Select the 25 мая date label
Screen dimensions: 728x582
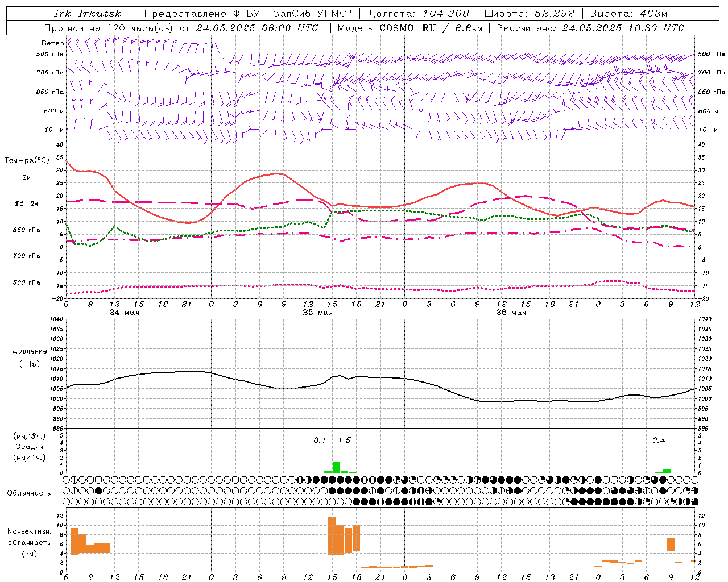pos(317,313)
